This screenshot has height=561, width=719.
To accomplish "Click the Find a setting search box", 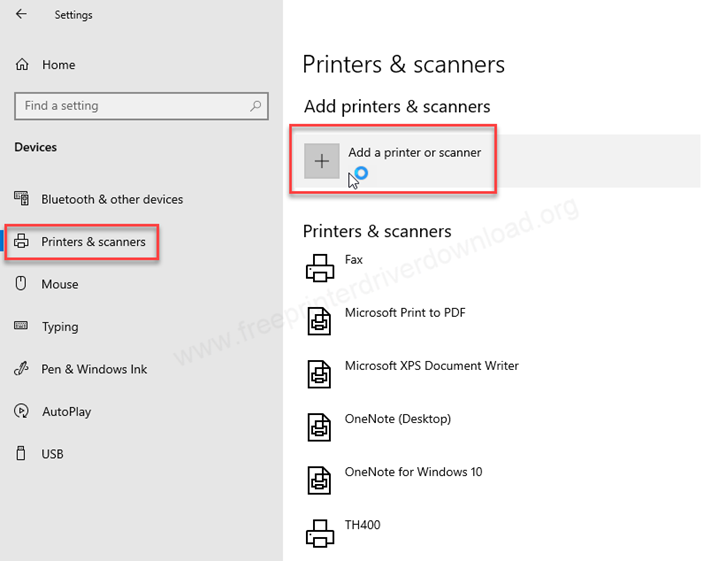I will point(130,106).
